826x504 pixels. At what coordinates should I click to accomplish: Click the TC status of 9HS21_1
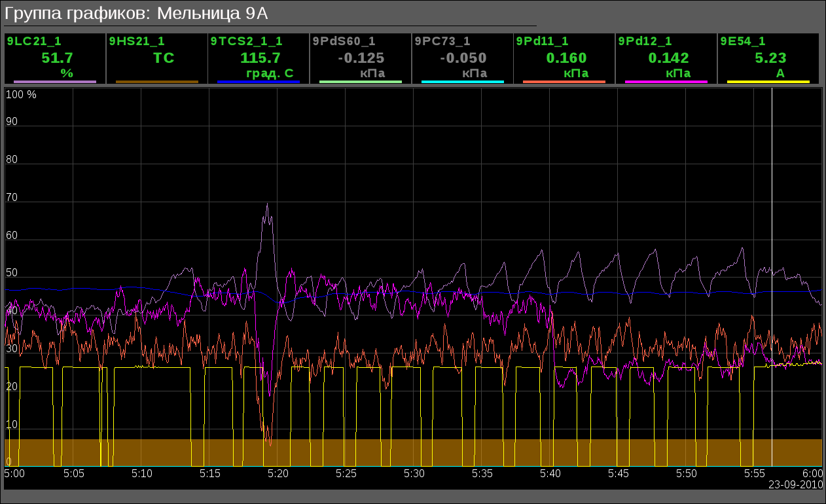click(x=164, y=58)
